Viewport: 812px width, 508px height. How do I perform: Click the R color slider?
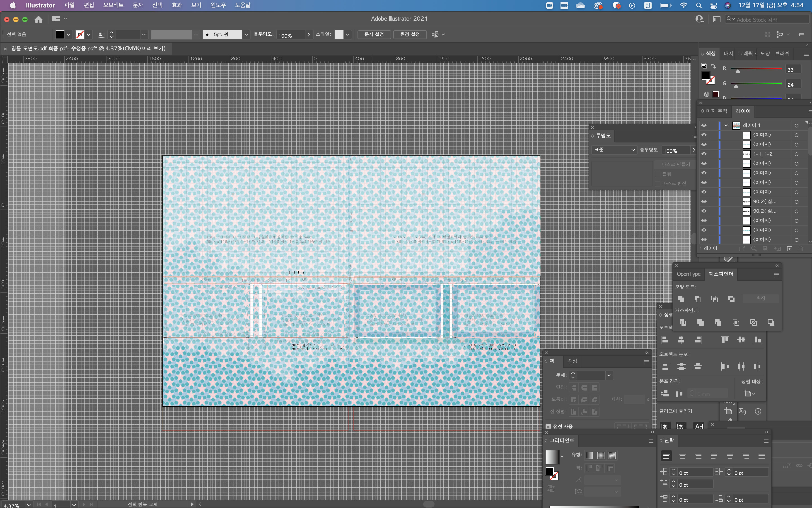tap(757, 69)
